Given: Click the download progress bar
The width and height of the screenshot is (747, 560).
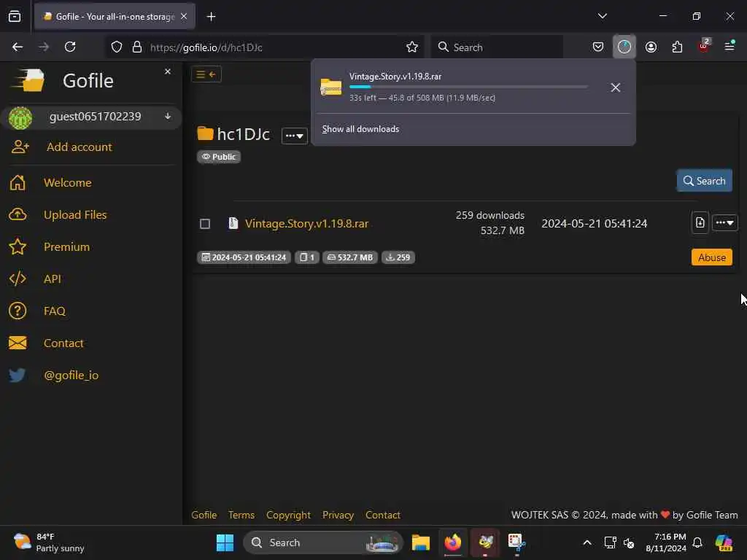Looking at the screenshot, I should [468, 87].
